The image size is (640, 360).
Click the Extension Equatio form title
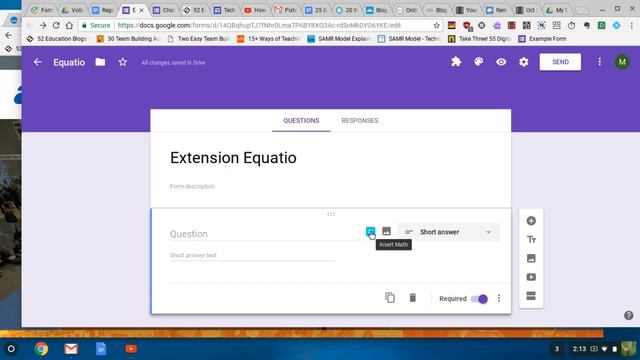(x=233, y=158)
